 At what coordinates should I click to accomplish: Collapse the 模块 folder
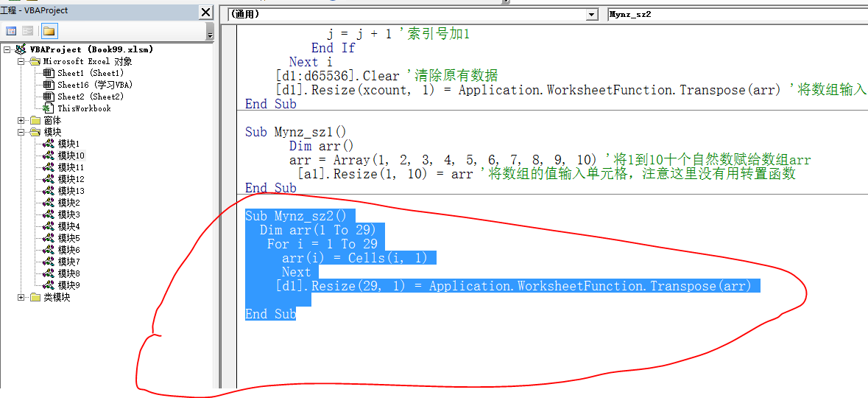coord(21,132)
